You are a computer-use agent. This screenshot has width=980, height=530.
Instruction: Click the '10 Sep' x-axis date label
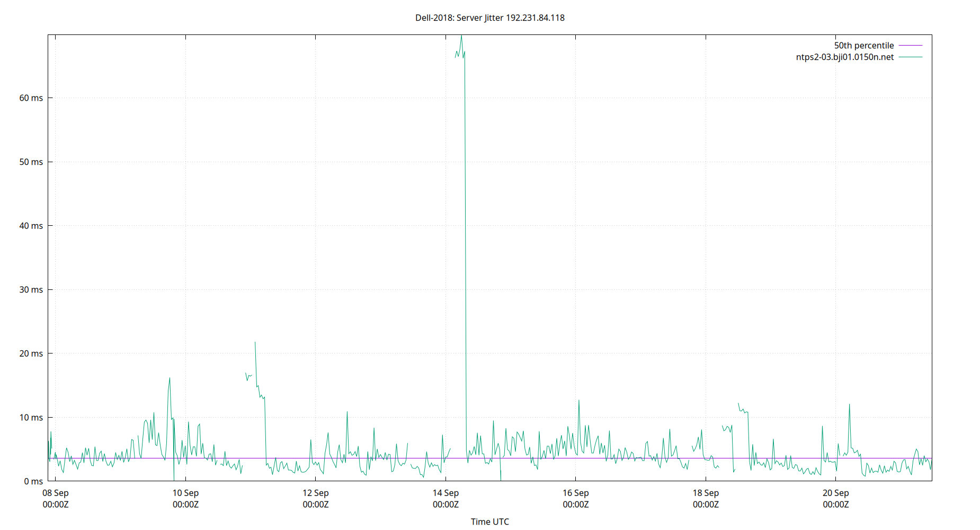tap(185, 493)
